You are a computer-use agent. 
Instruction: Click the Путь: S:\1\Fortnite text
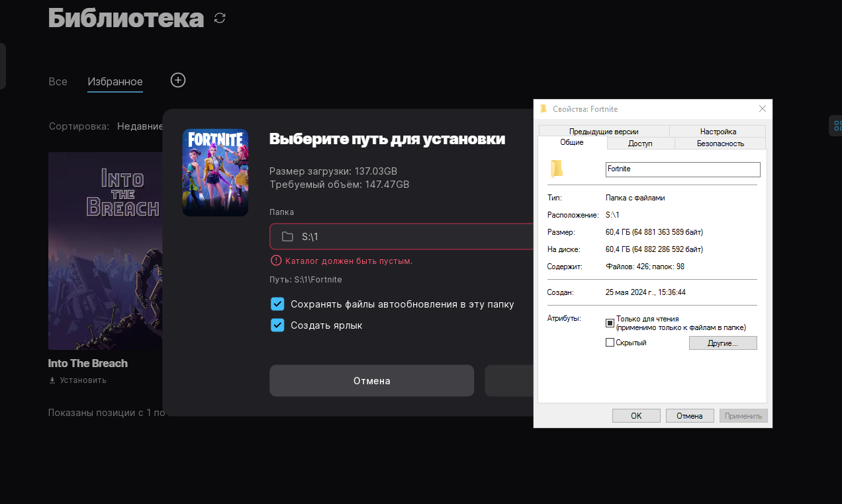coord(306,280)
